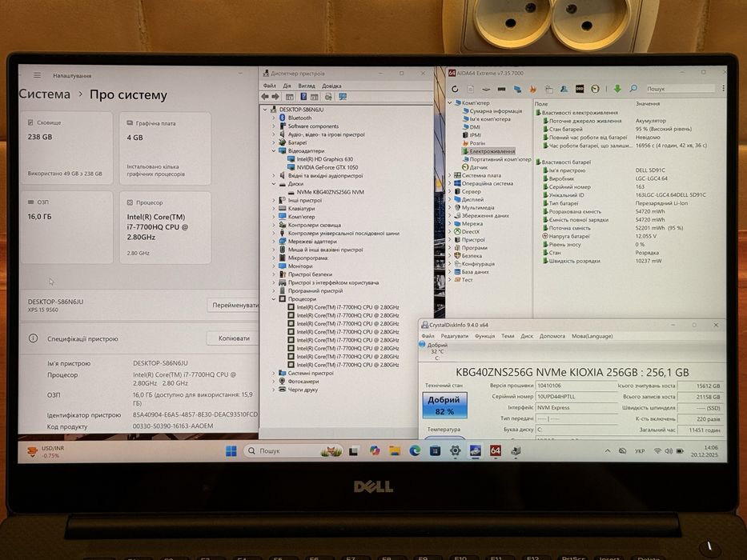
Task: Click Device Manager Help question-mark icon
Action: point(303,97)
